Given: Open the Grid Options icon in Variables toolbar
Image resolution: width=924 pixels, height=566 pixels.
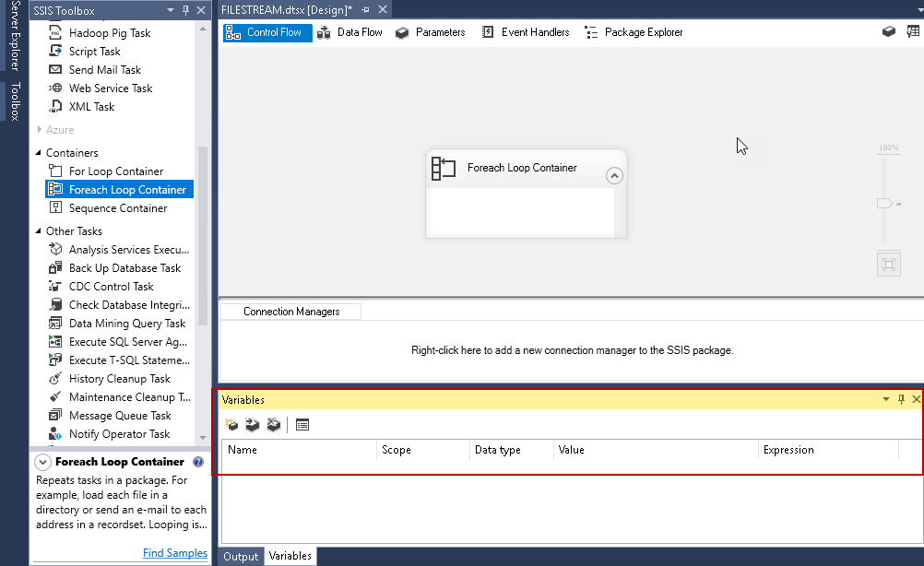Looking at the screenshot, I should [x=302, y=425].
